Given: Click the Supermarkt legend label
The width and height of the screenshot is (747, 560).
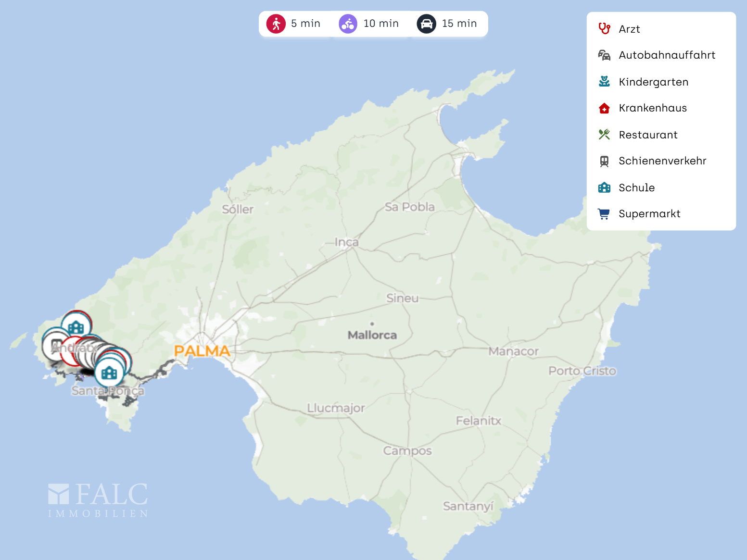Looking at the screenshot, I should click(649, 214).
